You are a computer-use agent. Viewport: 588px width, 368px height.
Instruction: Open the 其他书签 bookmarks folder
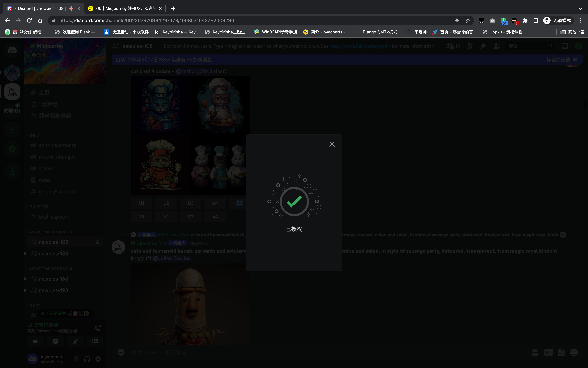(572, 32)
